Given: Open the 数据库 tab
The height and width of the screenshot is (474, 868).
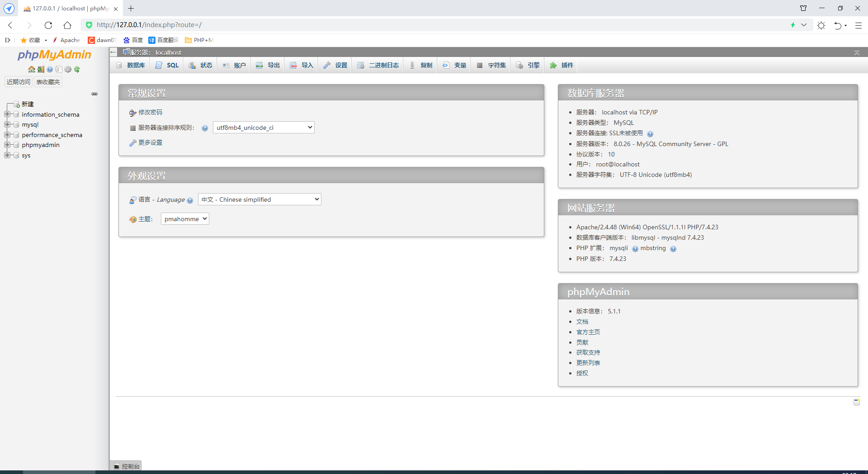Looking at the screenshot, I should 131,65.
